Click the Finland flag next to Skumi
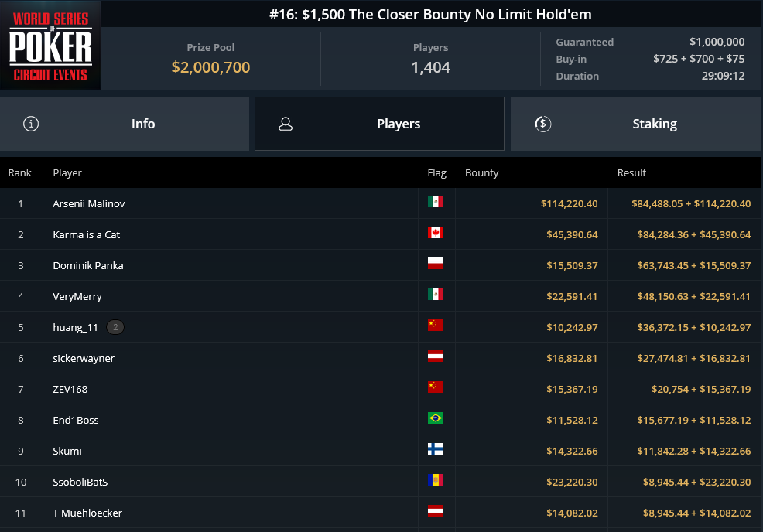The height and width of the screenshot is (532, 763). (x=436, y=448)
